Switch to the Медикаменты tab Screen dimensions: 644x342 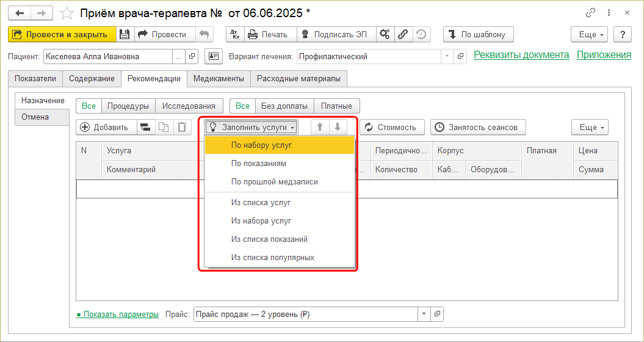point(219,79)
